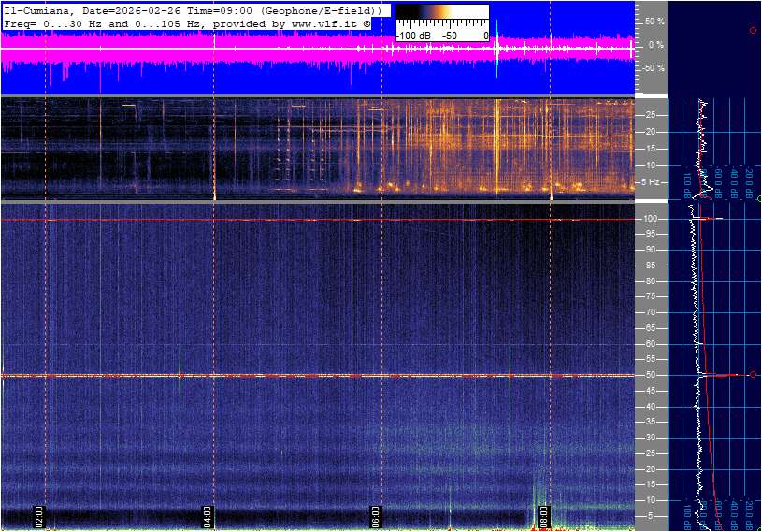Click the 25 label on geophone axis
This screenshot has width=762, height=532.
click(652, 115)
